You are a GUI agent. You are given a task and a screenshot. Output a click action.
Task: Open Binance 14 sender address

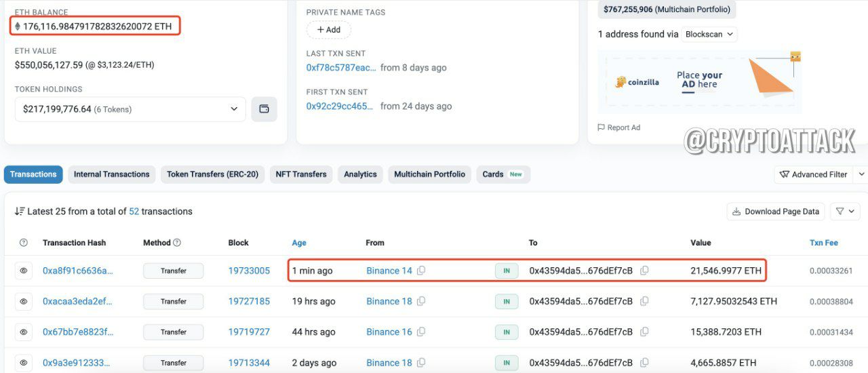(389, 271)
